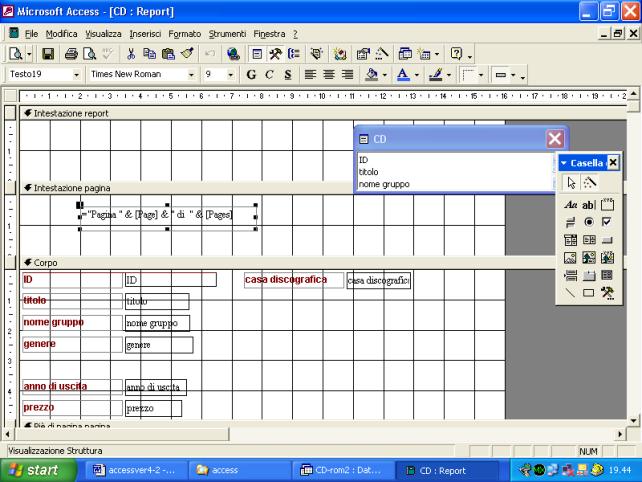Open the Visualizza menu
This screenshot has width=642, height=482.
point(103,34)
